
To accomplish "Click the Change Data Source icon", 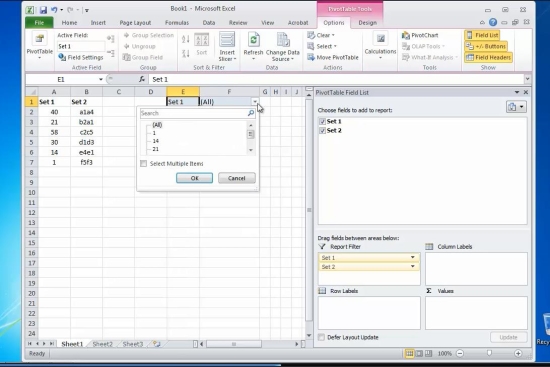I will [283, 40].
